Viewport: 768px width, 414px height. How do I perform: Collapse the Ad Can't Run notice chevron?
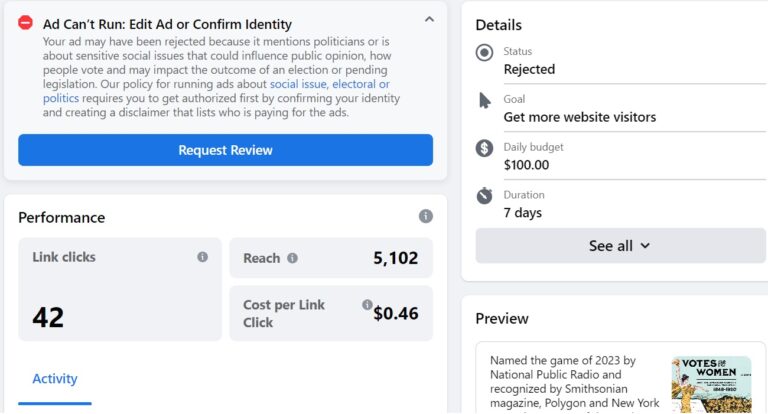click(x=429, y=20)
